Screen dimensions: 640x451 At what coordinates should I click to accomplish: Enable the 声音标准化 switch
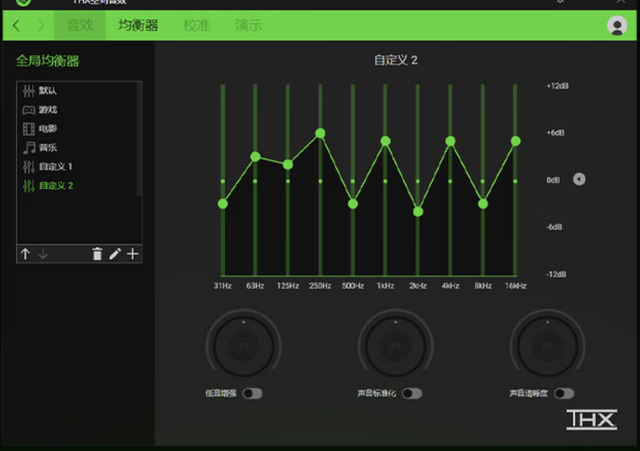412,394
